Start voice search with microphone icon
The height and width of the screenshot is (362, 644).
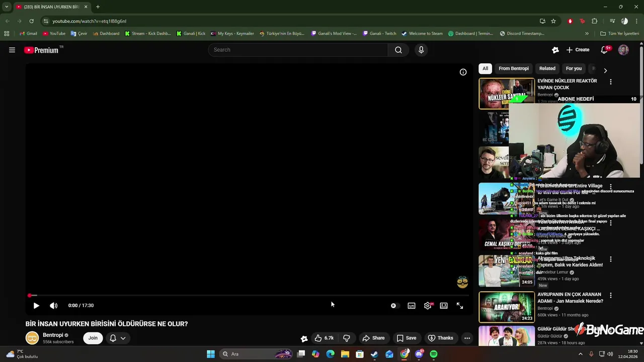[x=421, y=50]
